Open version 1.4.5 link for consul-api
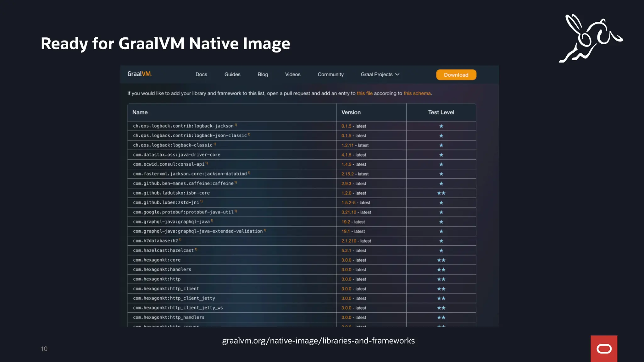Viewport: 644px width, 362px height. (346, 164)
